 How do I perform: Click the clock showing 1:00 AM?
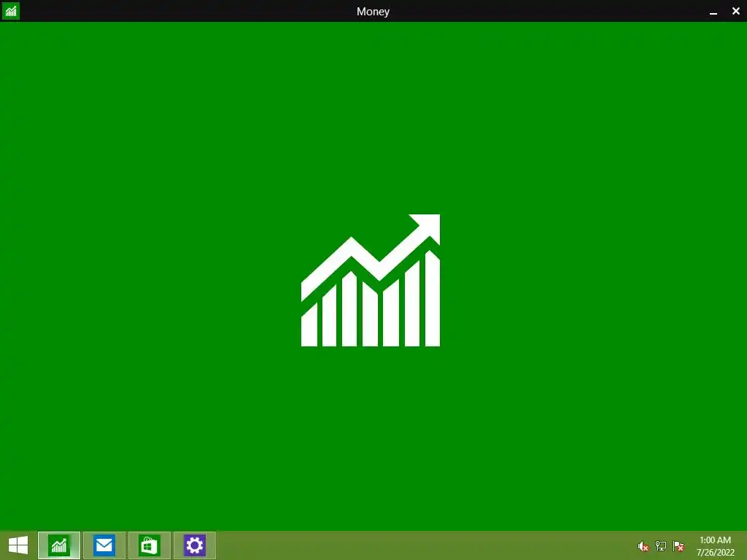(715, 540)
